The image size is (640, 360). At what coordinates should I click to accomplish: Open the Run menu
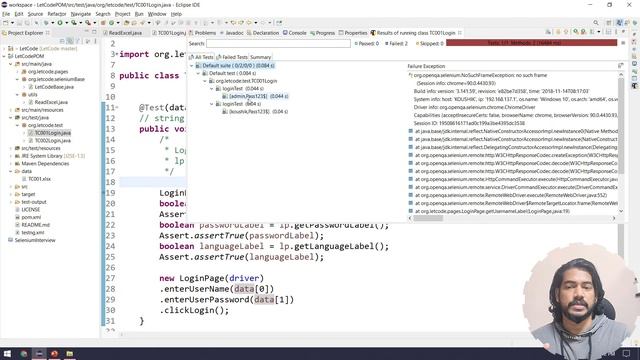[139, 14]
